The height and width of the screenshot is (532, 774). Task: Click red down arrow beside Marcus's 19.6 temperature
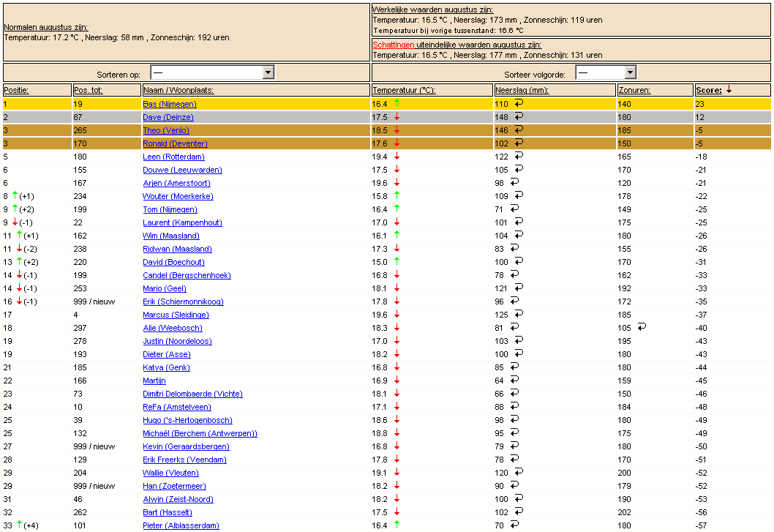pos(397,314)
